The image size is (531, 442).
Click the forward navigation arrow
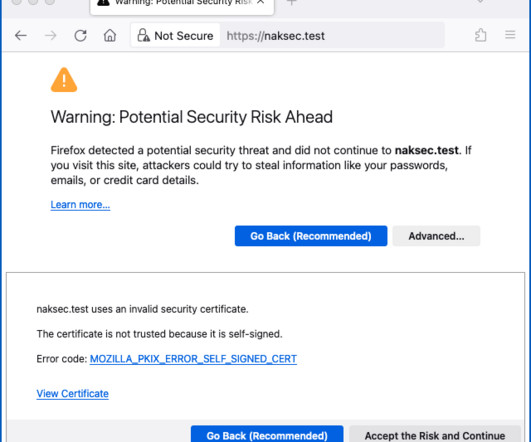pyautogui.click(x=50, y=35)
